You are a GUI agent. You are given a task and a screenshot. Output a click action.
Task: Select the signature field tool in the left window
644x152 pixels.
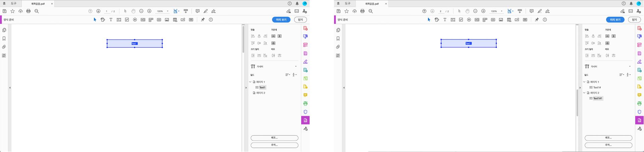[x=183, y=20]
